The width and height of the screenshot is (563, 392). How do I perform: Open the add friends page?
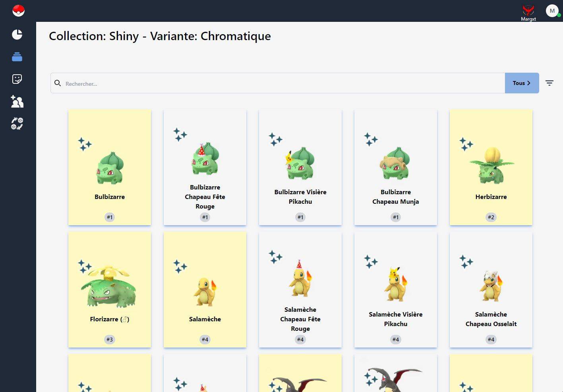(x=17, y=101)
